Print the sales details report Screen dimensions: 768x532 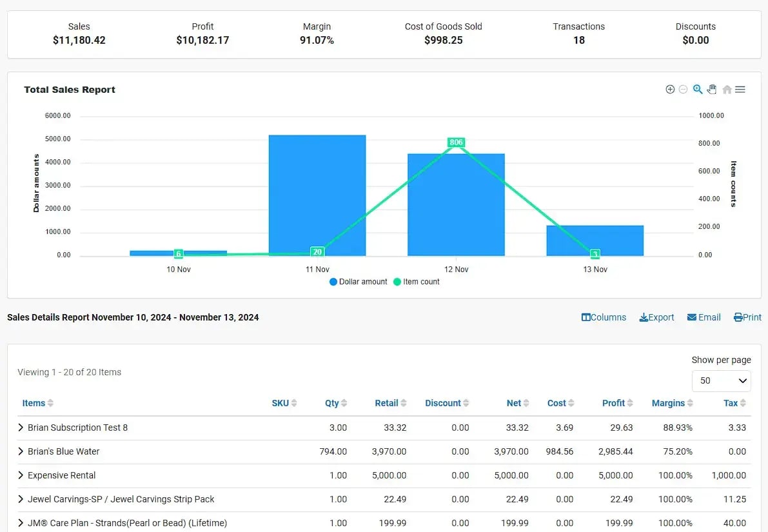tap(747, 317)
